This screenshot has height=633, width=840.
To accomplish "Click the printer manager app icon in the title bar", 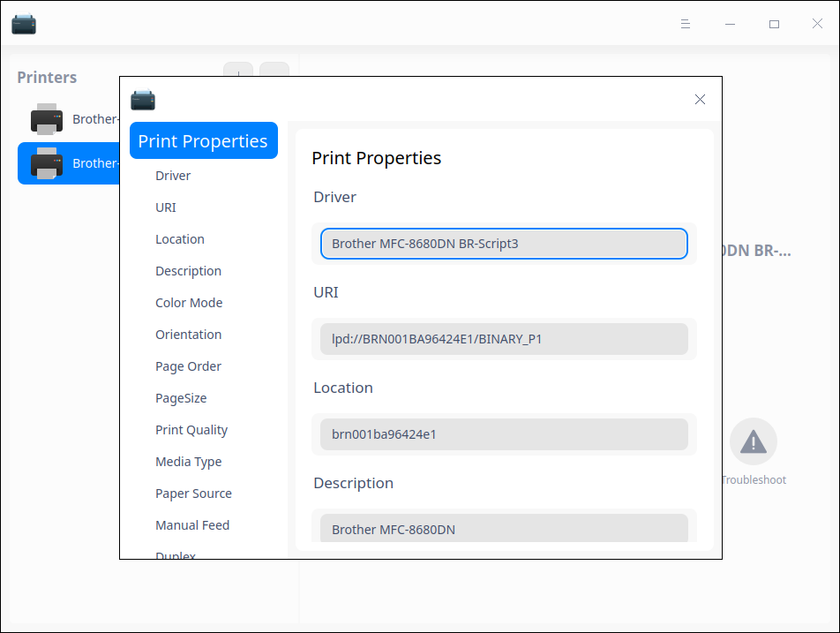I will coord(24,24).
